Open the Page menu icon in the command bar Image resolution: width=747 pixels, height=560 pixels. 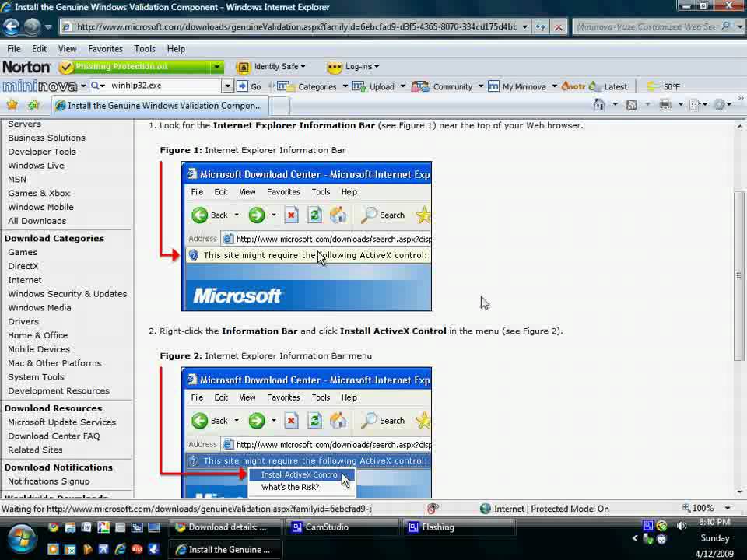coord(695,105)
